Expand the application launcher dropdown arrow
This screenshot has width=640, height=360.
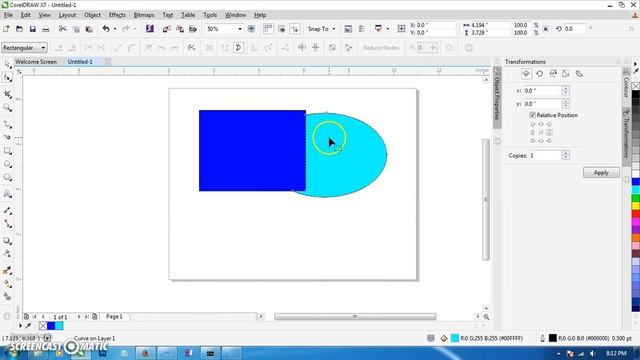[387, 29]
